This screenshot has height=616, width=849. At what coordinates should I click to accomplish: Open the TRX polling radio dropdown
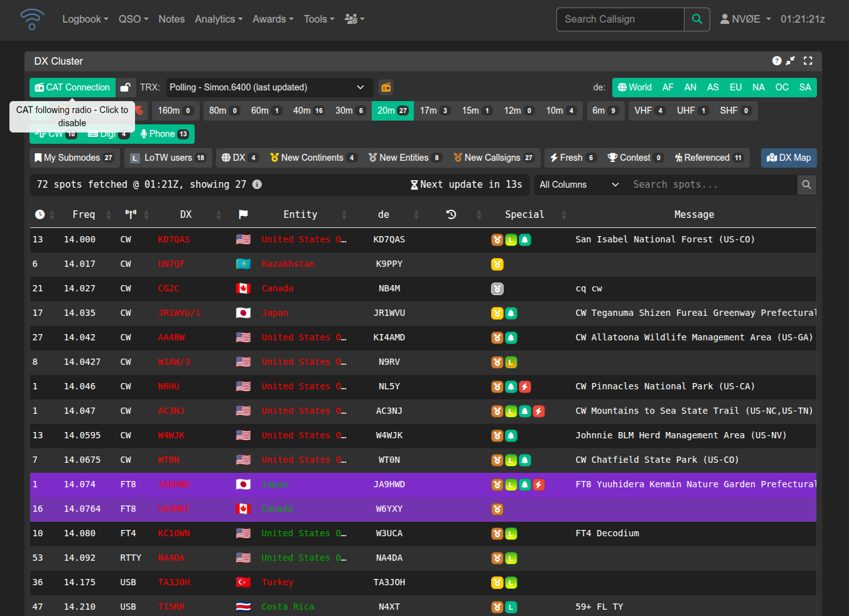(x=268, y=87)
